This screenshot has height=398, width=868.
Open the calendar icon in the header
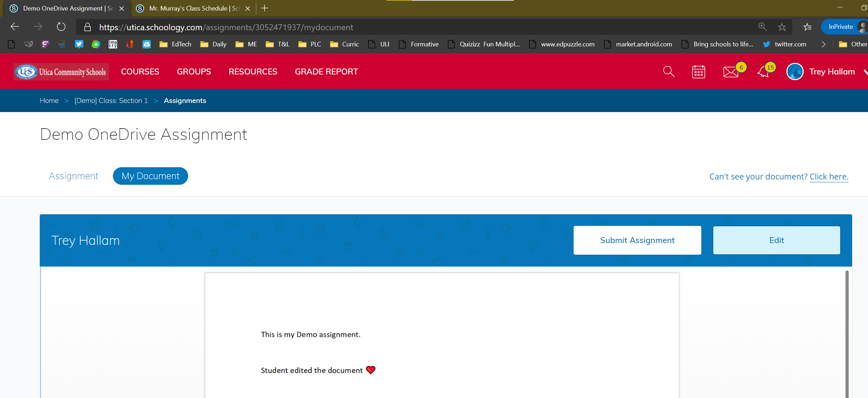pyautogui.click(x=698, y=72)
